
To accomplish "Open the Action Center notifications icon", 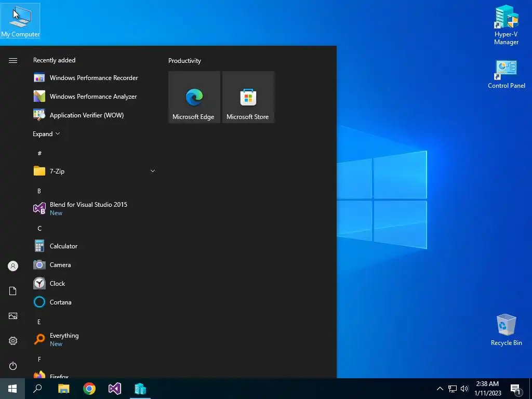I will (x=515, y=389).
